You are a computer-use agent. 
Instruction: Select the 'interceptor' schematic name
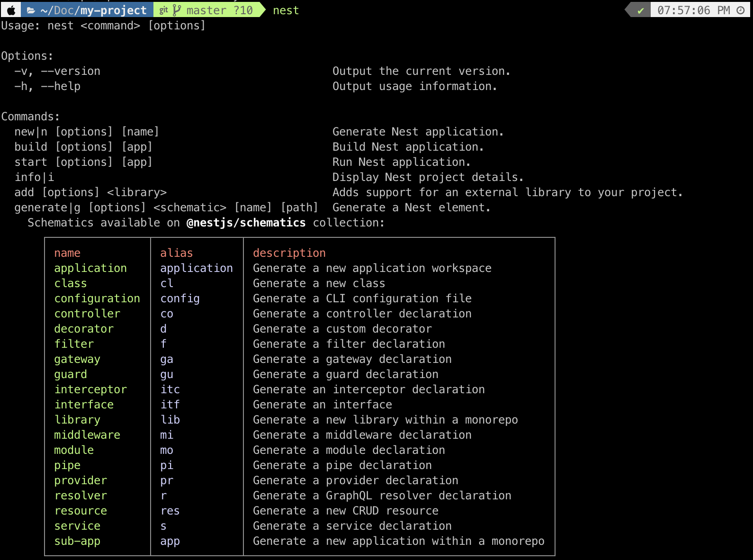click(90, 389)
